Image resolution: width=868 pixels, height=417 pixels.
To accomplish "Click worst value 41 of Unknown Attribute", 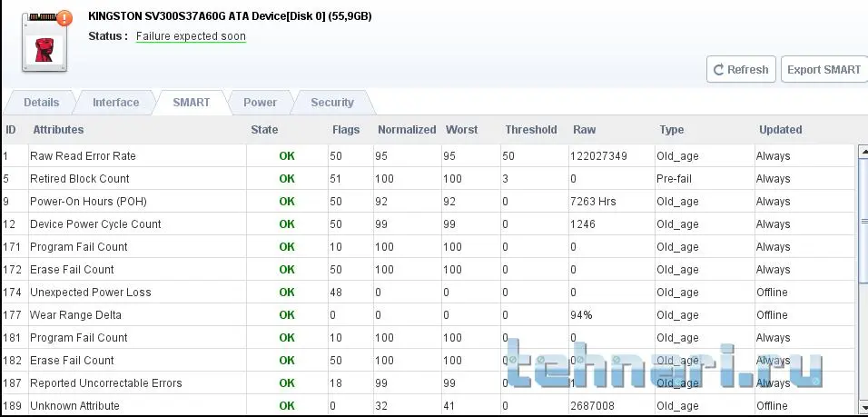I will coord(449,406).
